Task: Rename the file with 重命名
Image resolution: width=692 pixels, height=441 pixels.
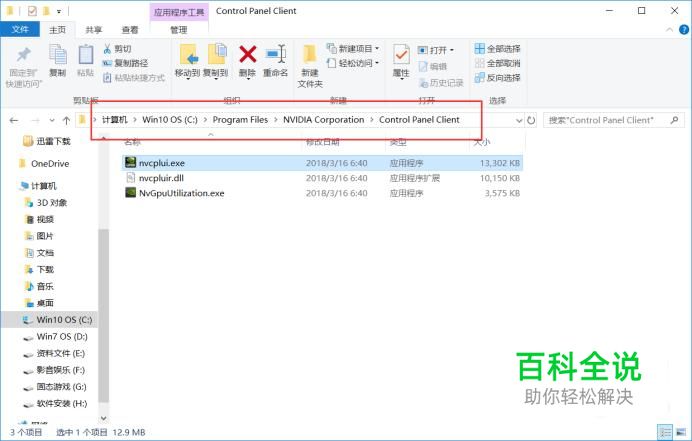Action: point(275,61)
